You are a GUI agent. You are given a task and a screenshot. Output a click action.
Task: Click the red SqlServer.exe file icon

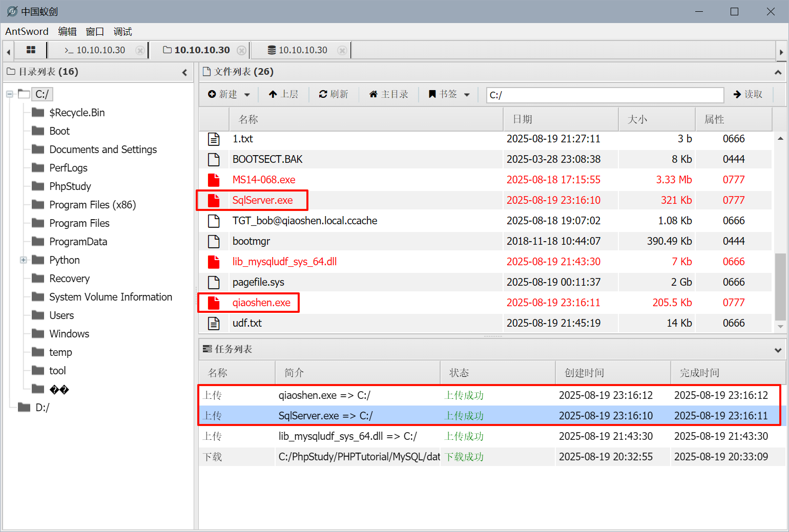(x=214, y=200)
